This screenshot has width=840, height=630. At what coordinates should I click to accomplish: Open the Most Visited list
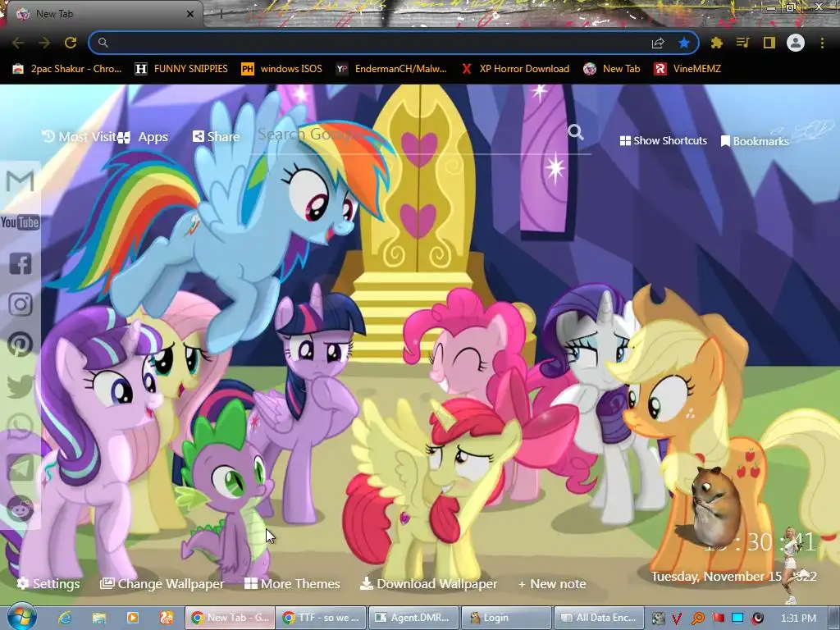pos(80,137)
